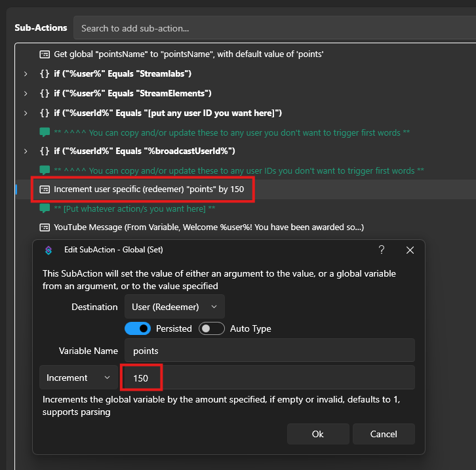Click the Get global pointsName sub-action icon
This screenshot has width=476, height=470.
[x=45, y=54]
